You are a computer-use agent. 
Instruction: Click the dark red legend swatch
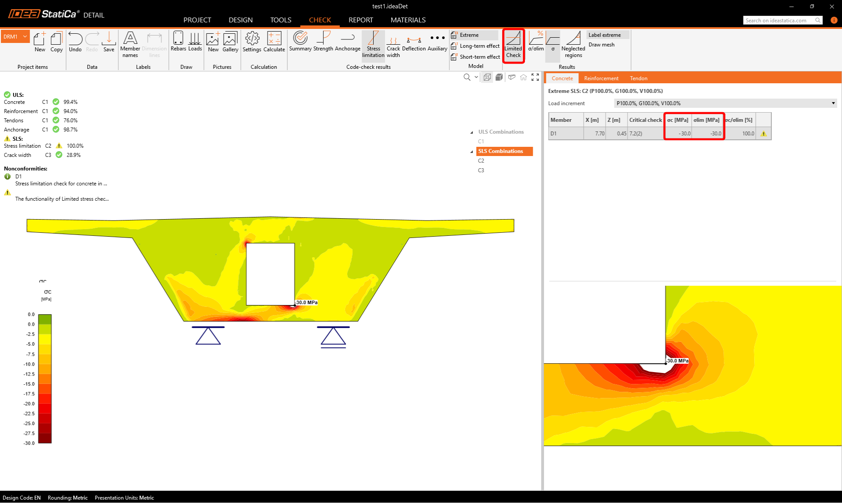[x=45, y=437]
